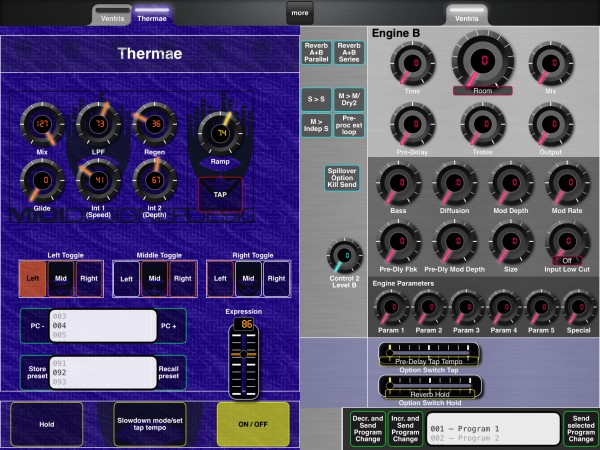Click the Engine B Mix knob
This screenshot has width=600, height=450.
551,63
